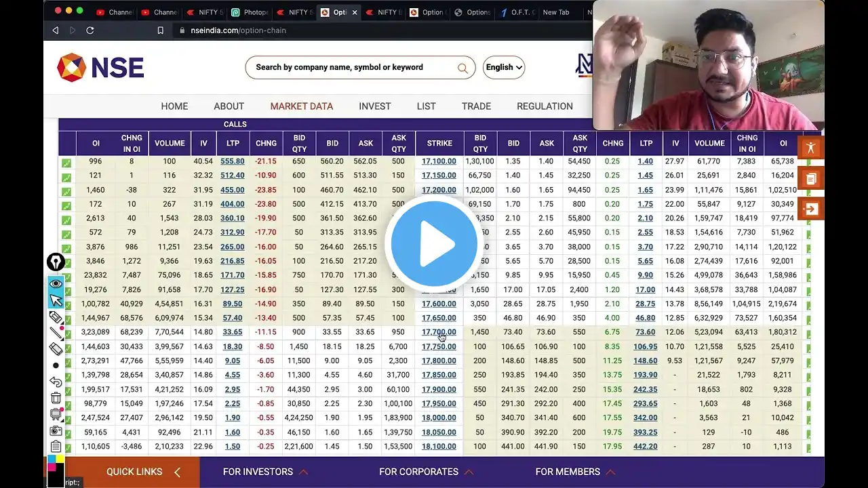Switch to the O.F.T. browser tab

pyautogui.click(x=517, y=12)
